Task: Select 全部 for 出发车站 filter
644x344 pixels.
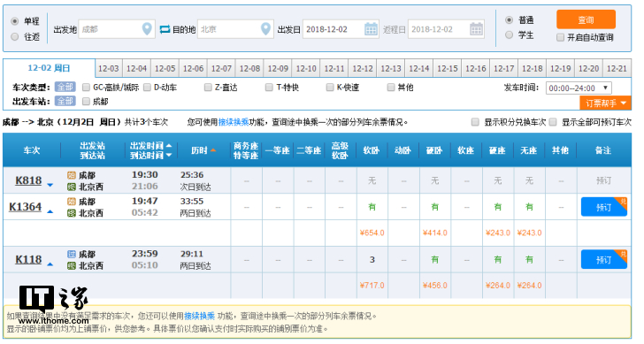Action: tap(65, 101)
